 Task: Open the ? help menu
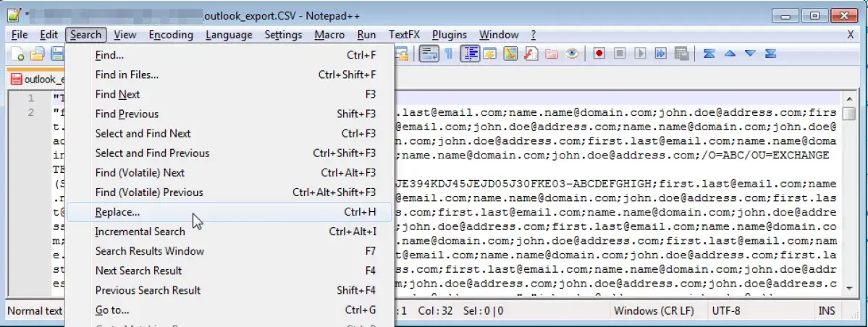[x=533, y=35]
